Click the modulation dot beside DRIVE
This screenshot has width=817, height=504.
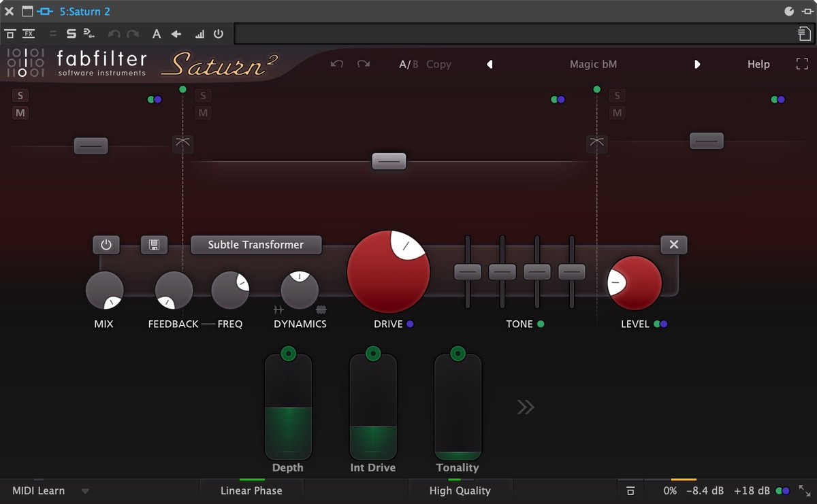point(410,324)
